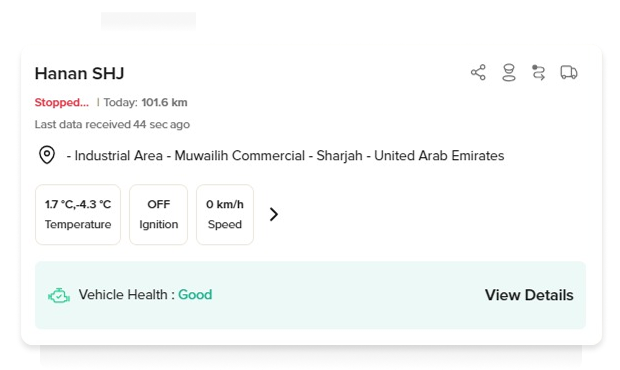Click the green engine health icon

(59, 295)
